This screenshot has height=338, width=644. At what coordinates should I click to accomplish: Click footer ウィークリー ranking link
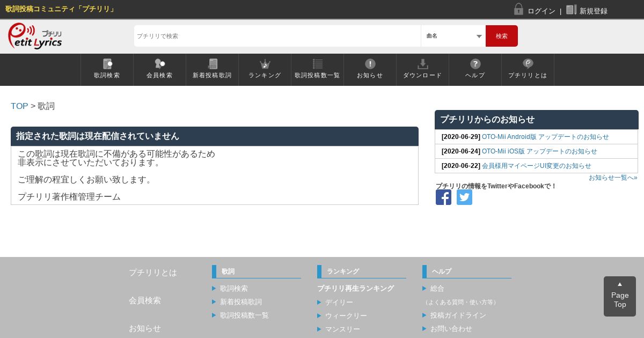tap(346, 316)
